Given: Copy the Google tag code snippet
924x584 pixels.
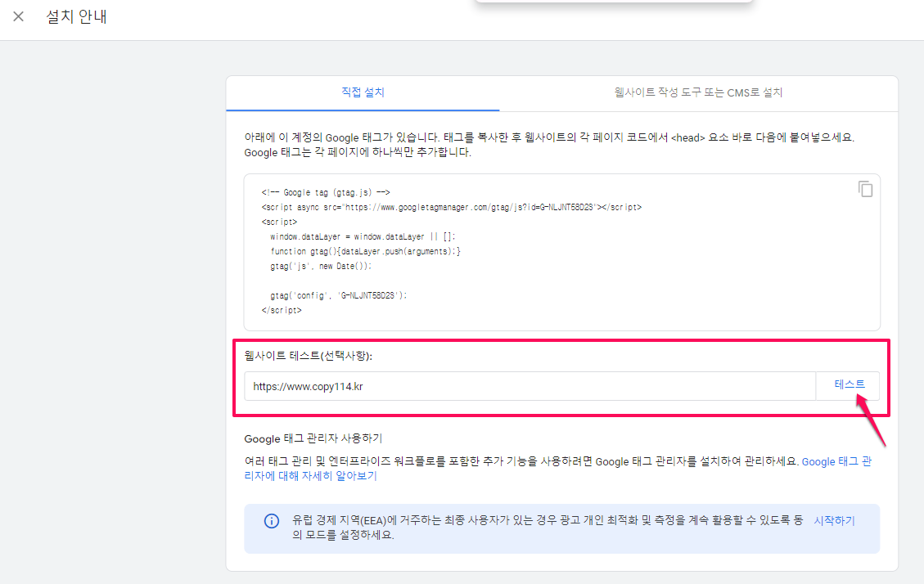Looking at the screenshot, I should tap(865, 189).
